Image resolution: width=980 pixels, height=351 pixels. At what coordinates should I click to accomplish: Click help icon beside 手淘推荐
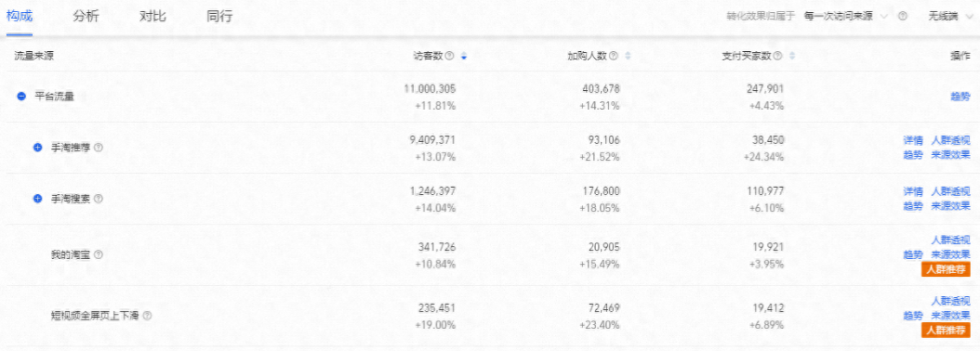[99, 148]
